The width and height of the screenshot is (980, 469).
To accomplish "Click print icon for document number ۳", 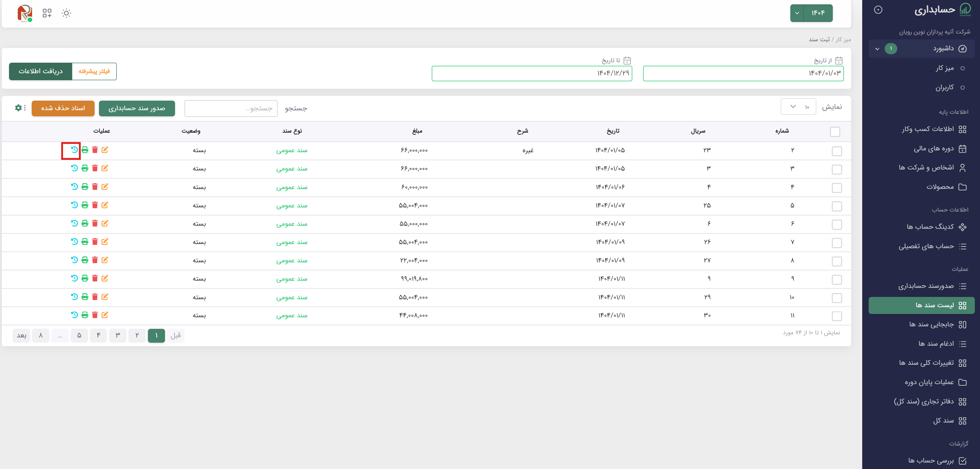I will click(85, 168).
